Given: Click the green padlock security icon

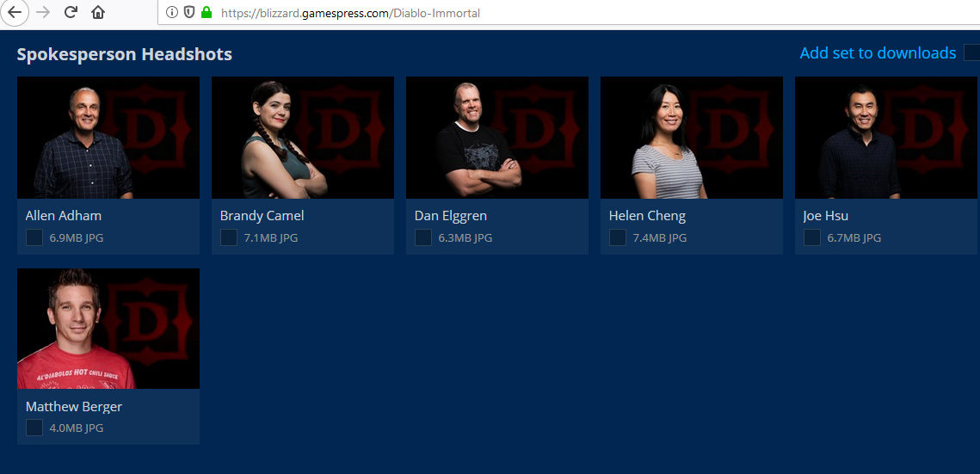Looking at the screenshot, I should pyautogui.click(x=206, y=13).
